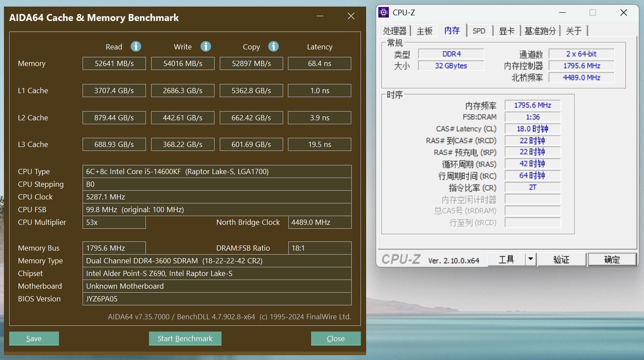
Task: Open the CPU-Z 工具 dropdown arrow
Action: pos(530,259)
